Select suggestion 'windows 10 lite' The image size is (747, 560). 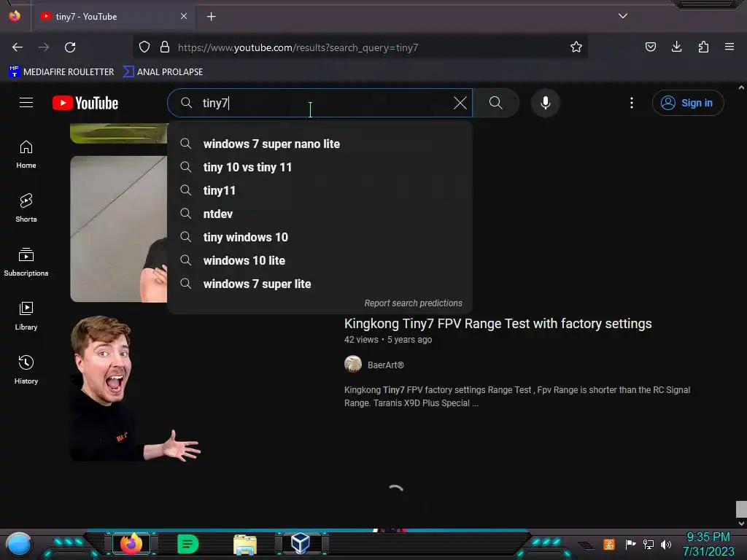coord(320,260)
